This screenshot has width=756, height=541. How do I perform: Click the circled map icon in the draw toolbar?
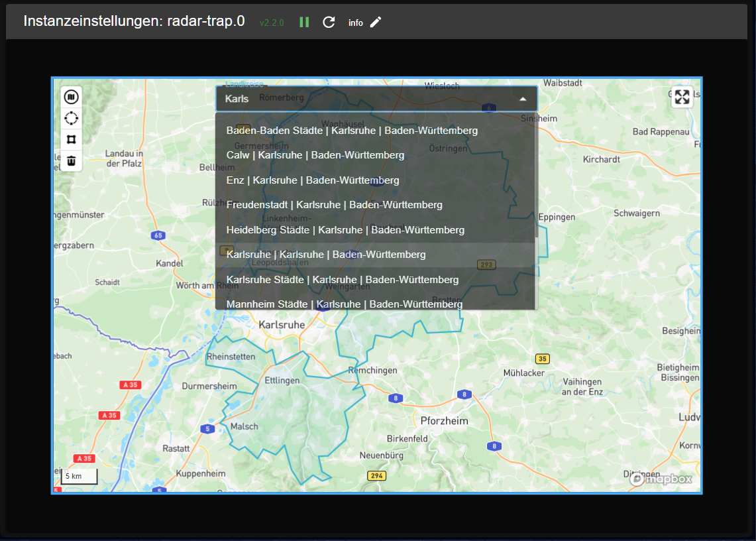[72, 97]
